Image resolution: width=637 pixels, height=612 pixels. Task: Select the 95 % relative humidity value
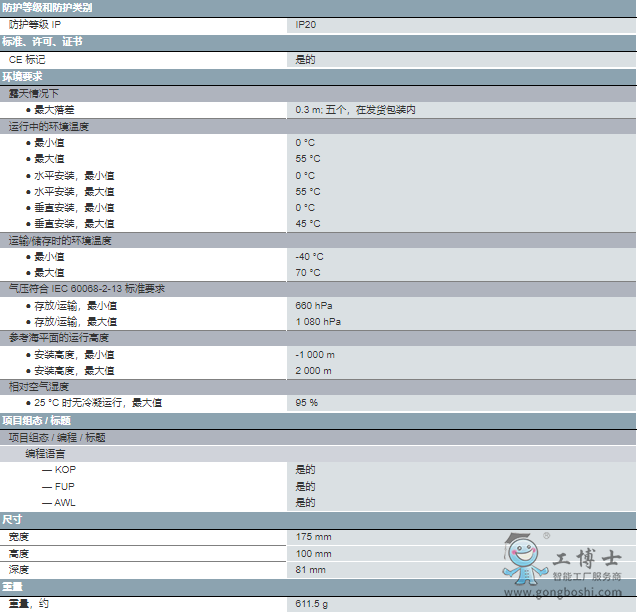(307, 403)
